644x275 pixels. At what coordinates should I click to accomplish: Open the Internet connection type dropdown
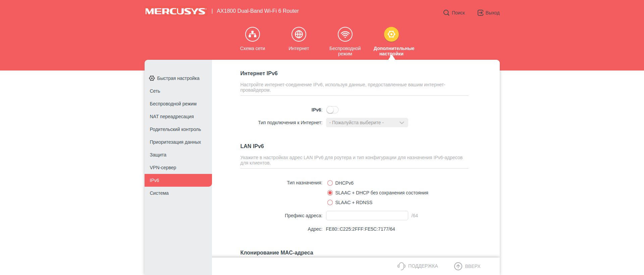[367, 123]
